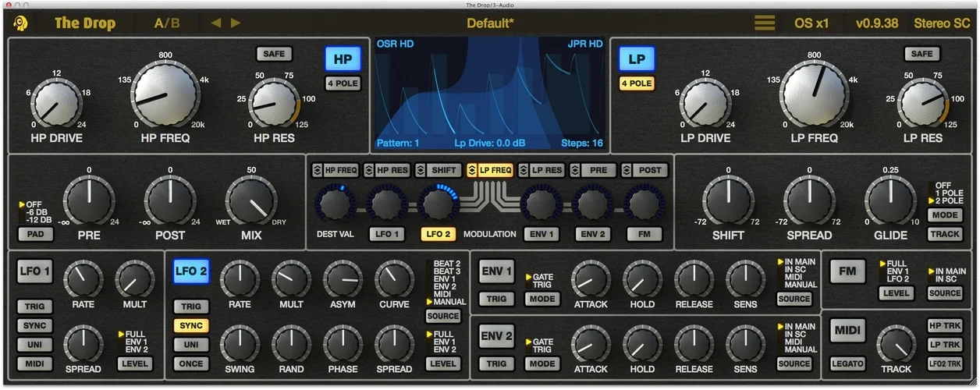Select LP RES modulation destination tab

point(541,170)
